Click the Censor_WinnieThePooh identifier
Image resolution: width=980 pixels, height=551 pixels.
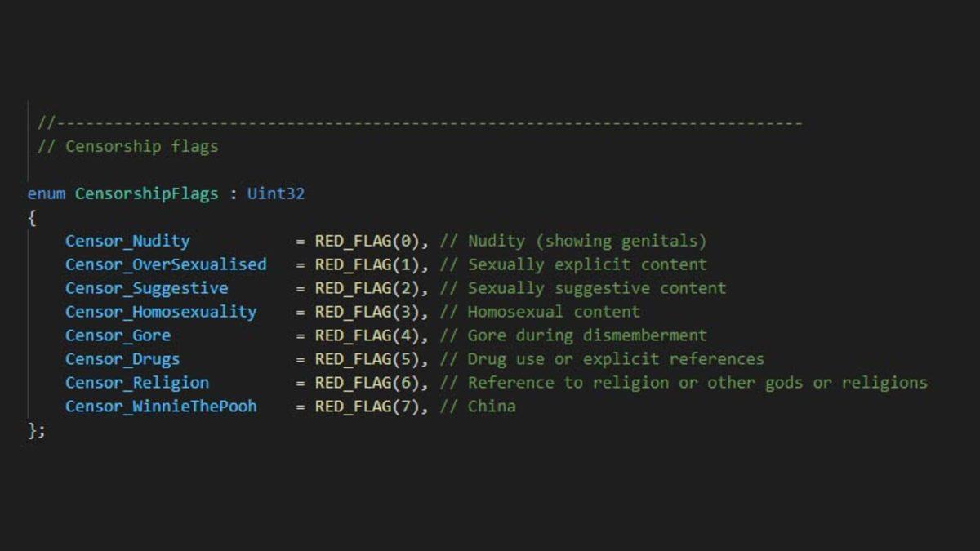[161, 407]
